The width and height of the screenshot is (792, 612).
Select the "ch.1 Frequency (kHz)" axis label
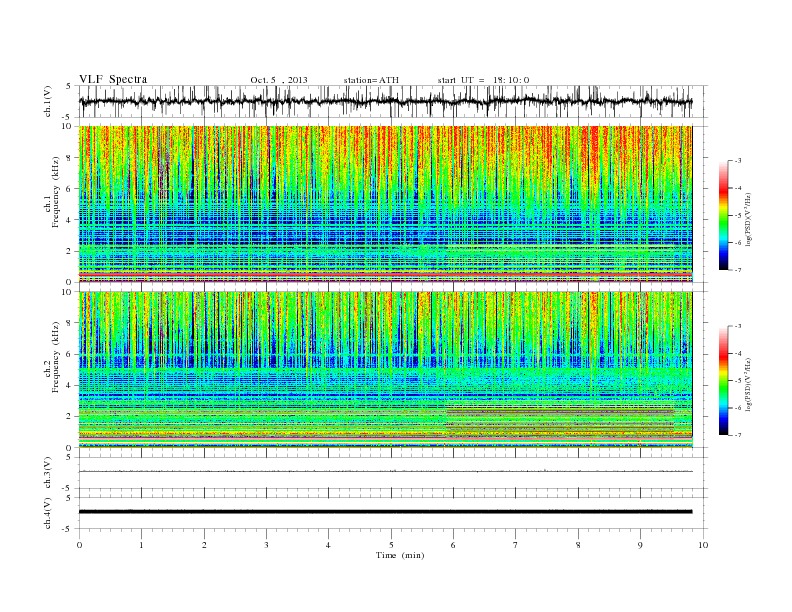pos(52,204)
